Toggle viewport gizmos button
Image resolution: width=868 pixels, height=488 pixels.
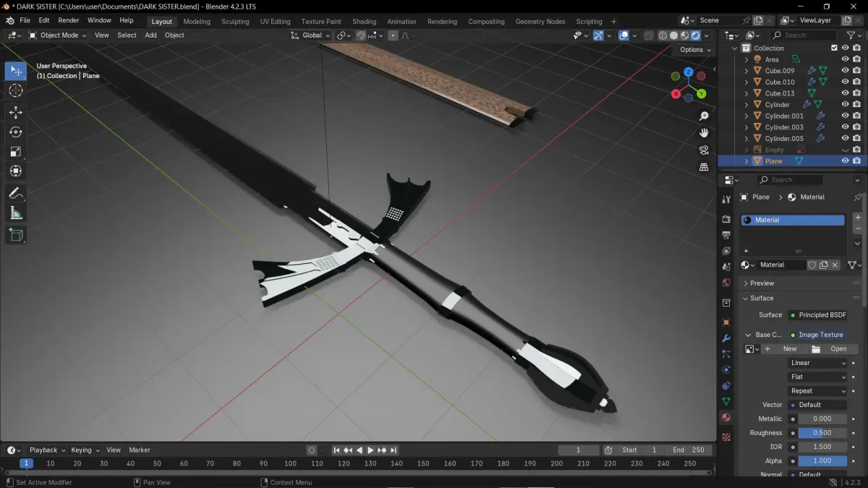[598, 35]
